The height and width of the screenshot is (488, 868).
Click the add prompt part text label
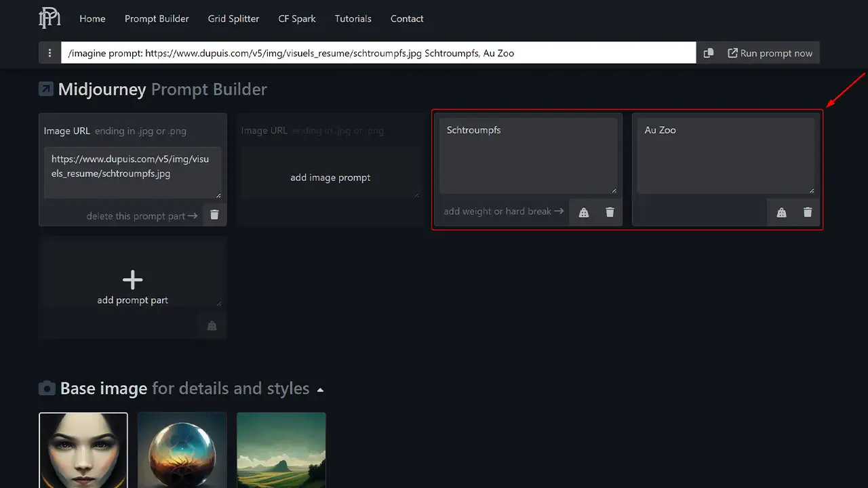(x=132, y=300)
